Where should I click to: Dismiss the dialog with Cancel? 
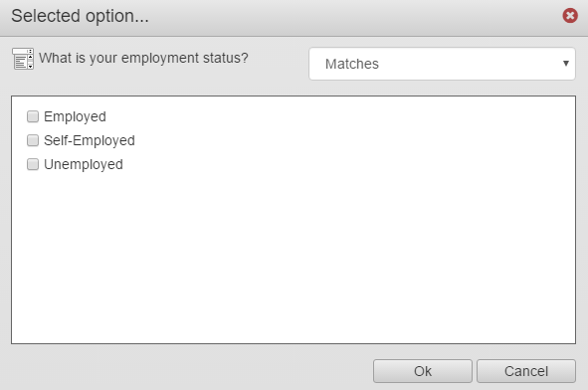point(526,371)
